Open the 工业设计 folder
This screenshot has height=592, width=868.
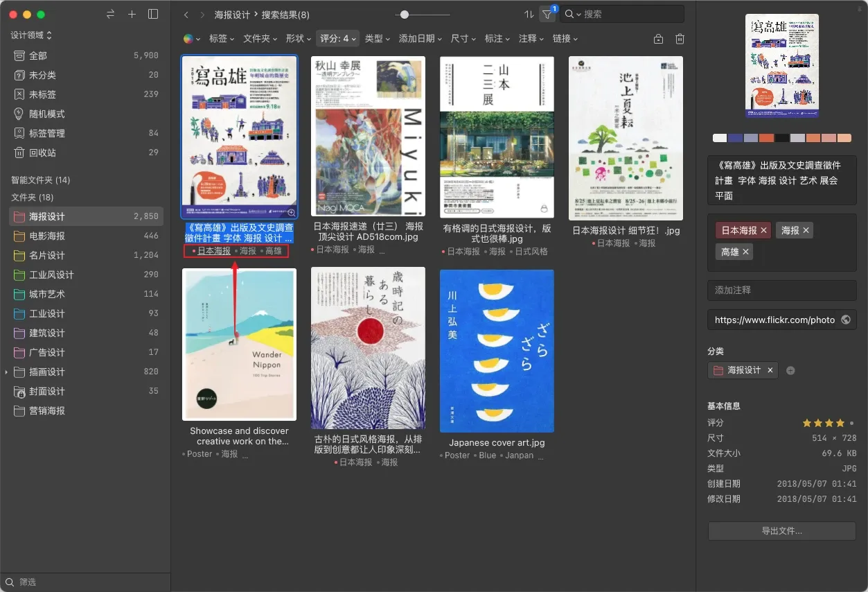pos(86,313)
